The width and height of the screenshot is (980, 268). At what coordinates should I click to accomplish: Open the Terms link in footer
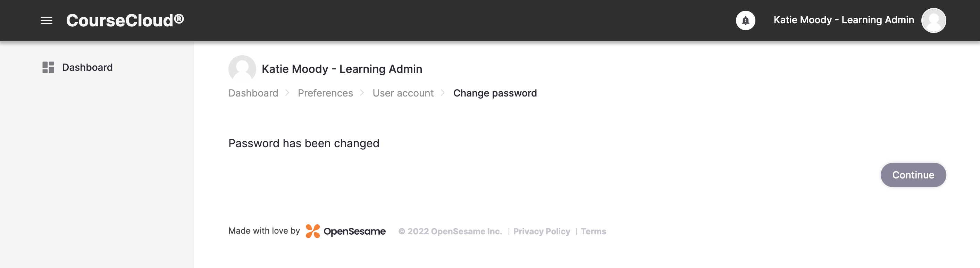[593, 232]
